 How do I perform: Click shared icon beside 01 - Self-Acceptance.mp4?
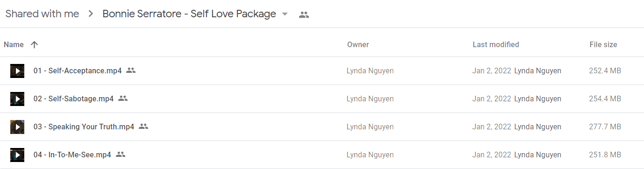coord(131,70)
